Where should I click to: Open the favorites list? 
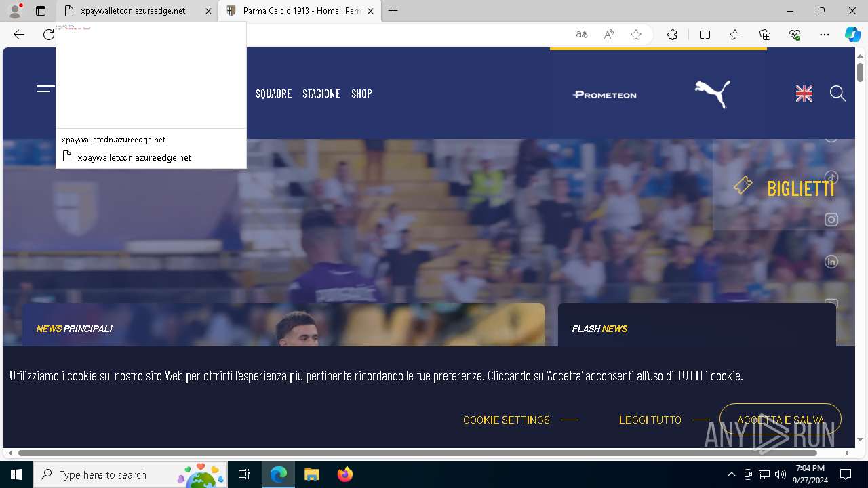pyautogui.click(x=735, y=35)
